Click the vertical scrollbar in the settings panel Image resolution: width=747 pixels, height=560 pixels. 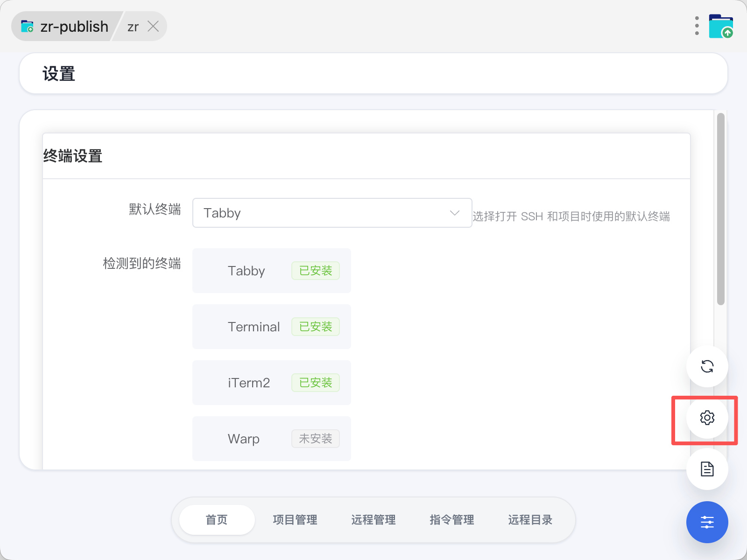pos(720,209)
